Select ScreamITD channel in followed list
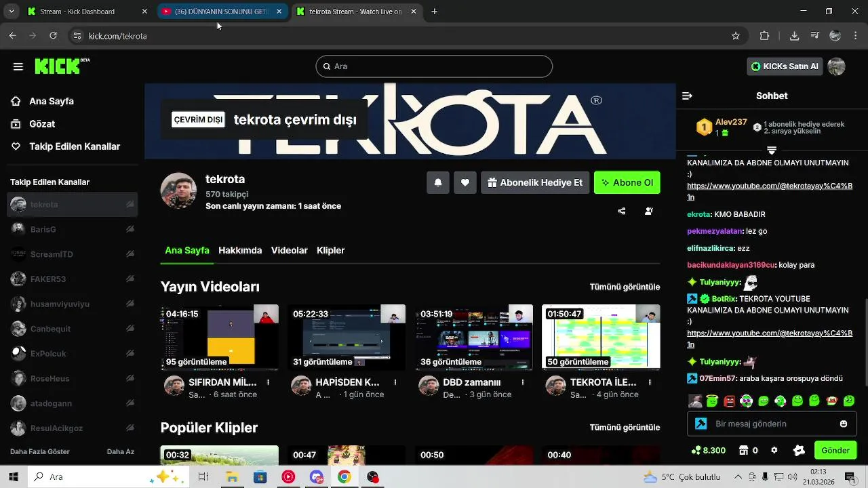868x488 pixels. pos(72,254)
